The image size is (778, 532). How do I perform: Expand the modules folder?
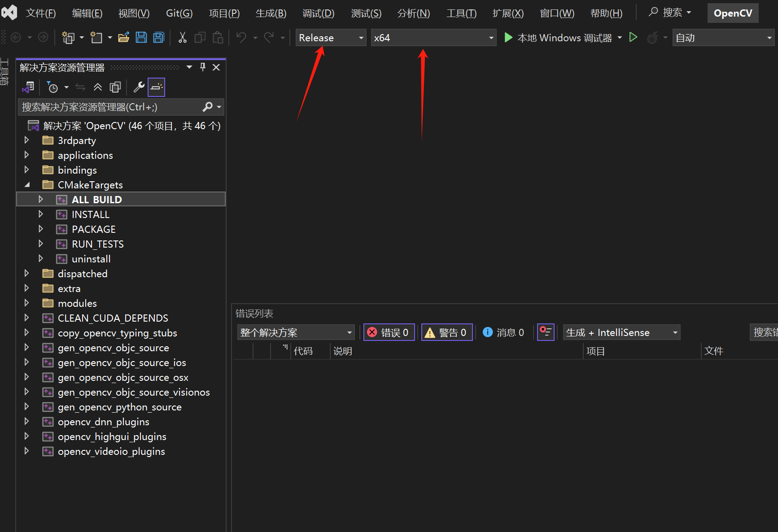26,303
